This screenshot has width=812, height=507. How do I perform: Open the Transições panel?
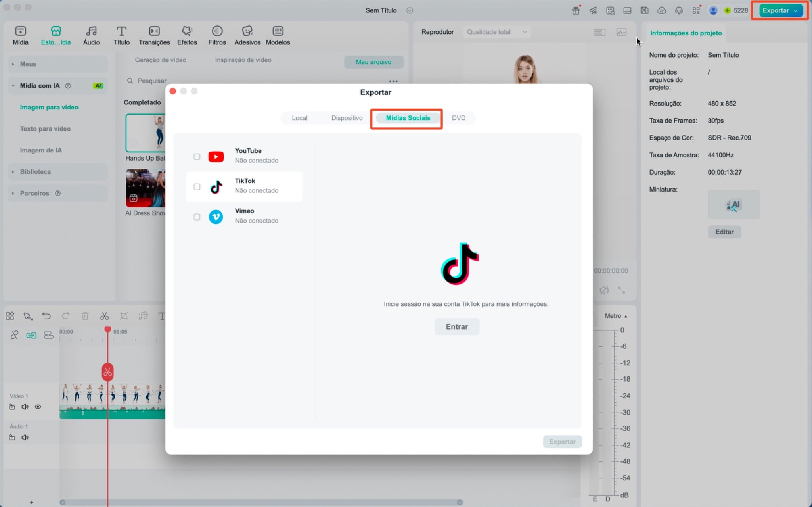(154, 35)
